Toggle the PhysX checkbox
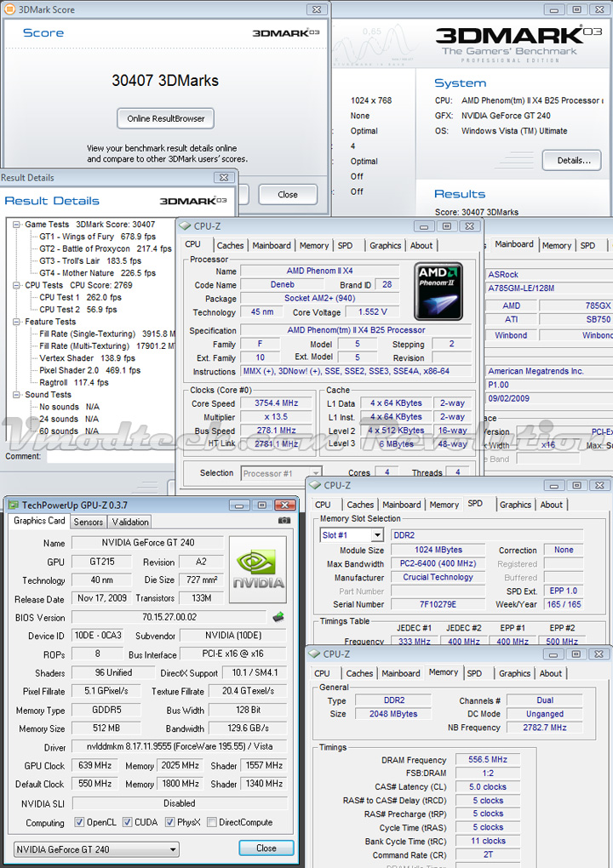 pyautogui.click(x=170, y=823)
